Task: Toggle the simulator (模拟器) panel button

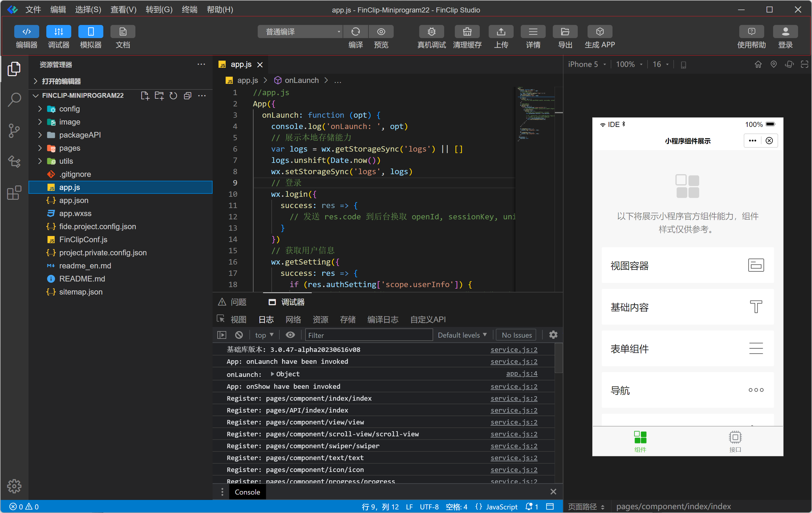Action: pyautogui.click(x=91, y=32)
